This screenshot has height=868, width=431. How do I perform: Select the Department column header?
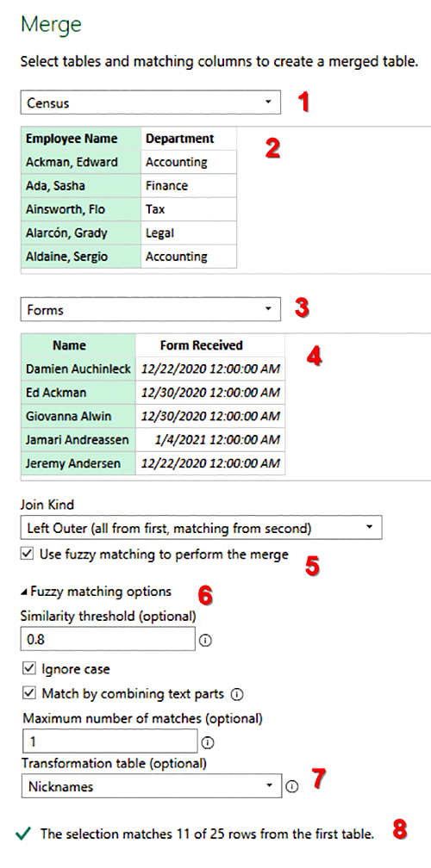[x=189, y=139]
